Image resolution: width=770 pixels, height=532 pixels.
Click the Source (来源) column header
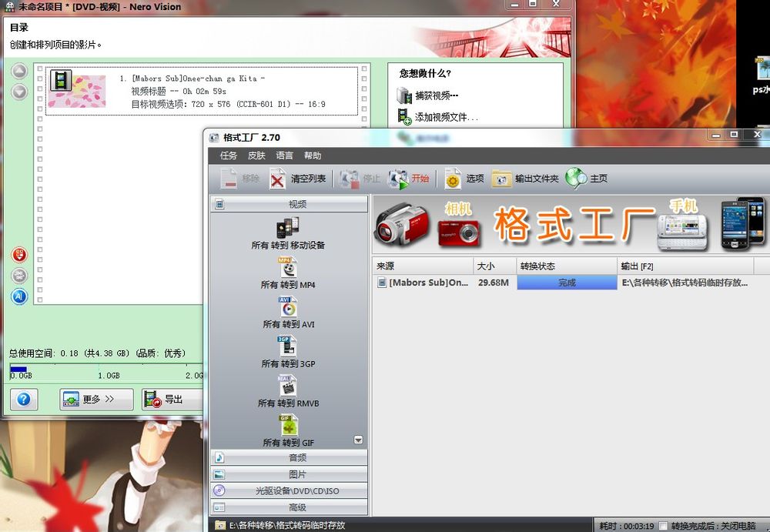click(x=423, y=266)
